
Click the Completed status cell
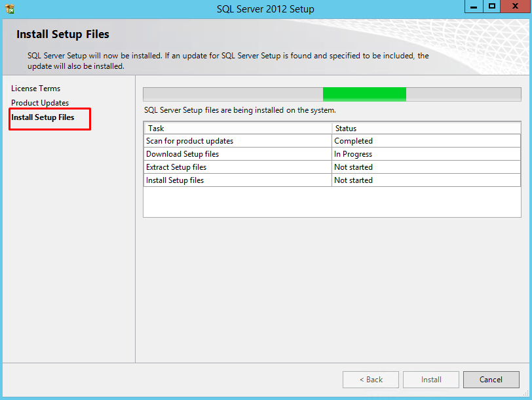point(353,141)
